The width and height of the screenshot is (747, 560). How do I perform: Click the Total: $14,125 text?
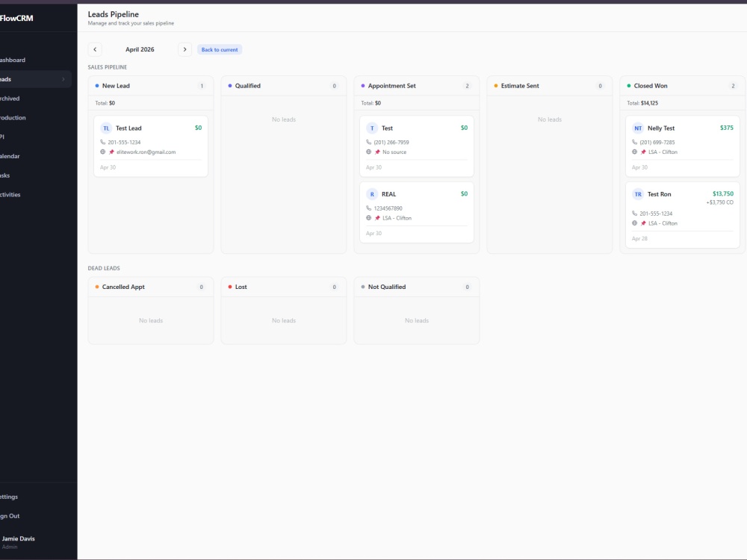pyautogui.click(x=642, y=103)
